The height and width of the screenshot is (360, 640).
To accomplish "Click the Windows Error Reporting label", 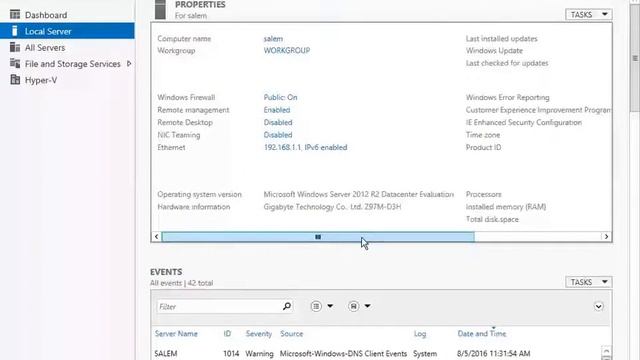I will coord(507,98).
